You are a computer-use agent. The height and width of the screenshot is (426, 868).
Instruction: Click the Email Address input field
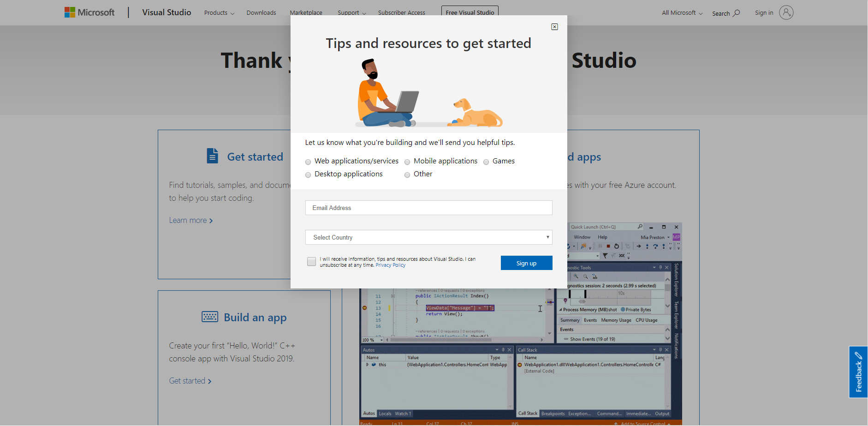click(428, 208)
